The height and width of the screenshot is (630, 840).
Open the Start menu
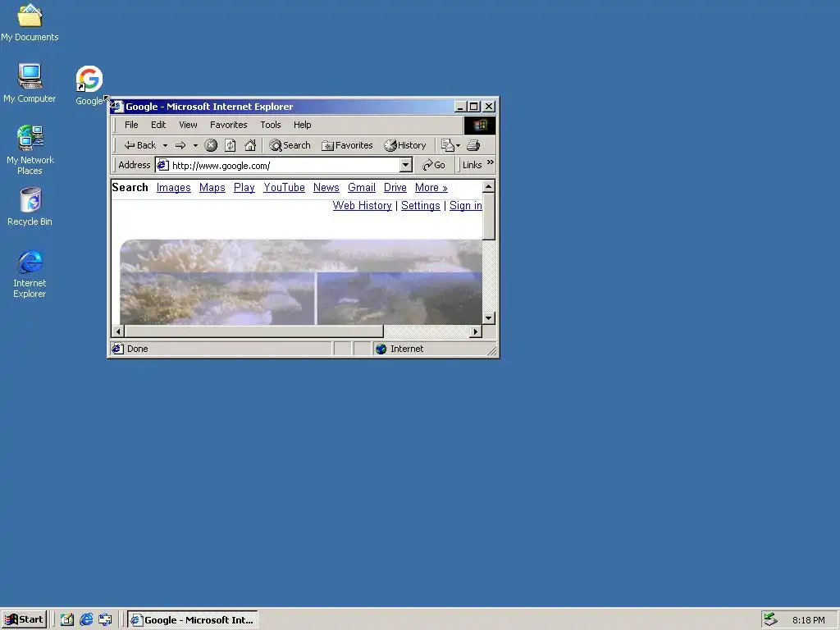(24, 620)
